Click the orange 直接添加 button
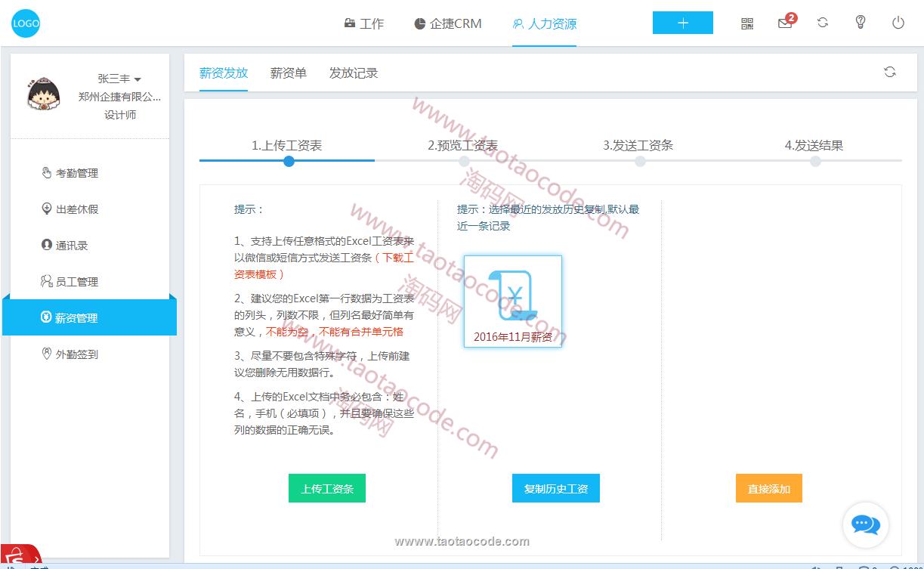 [x=768, y=488]
